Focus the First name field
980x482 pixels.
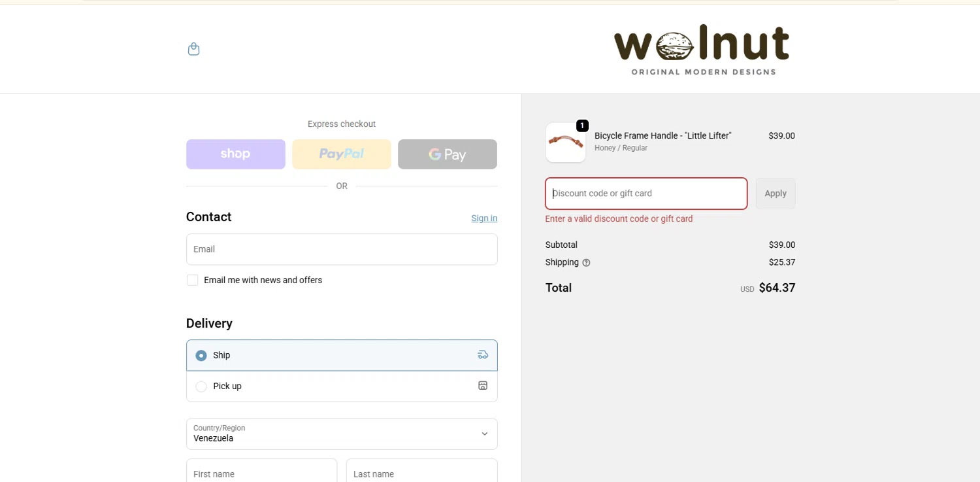(x=261, y=472)
